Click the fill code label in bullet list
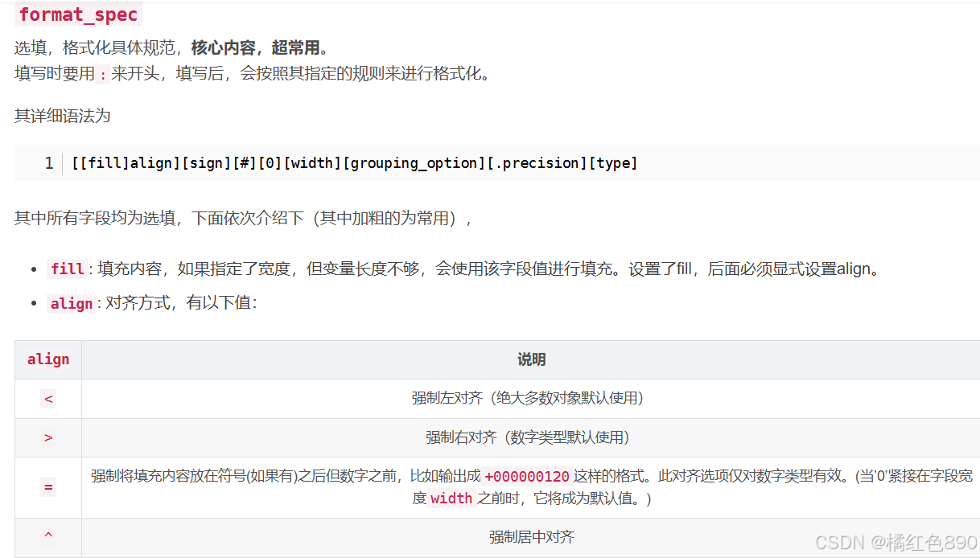This screenshot has width=980, height=558. point(67,269)
